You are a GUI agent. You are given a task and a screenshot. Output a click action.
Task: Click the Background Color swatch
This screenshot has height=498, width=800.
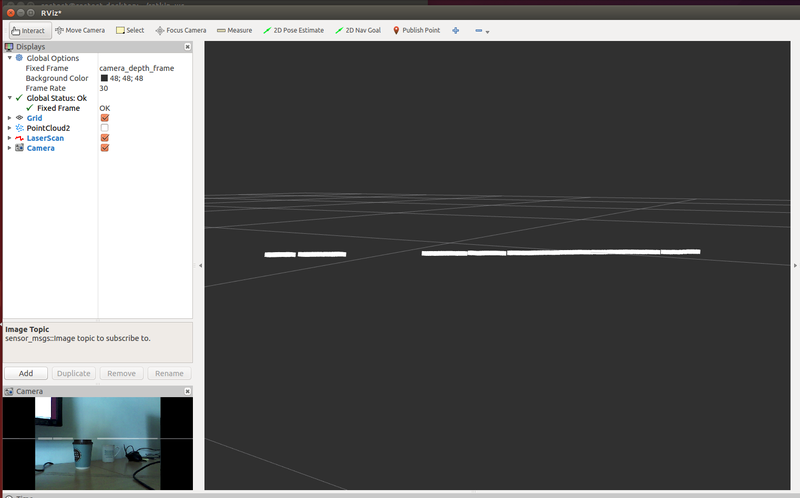(104, 78)
